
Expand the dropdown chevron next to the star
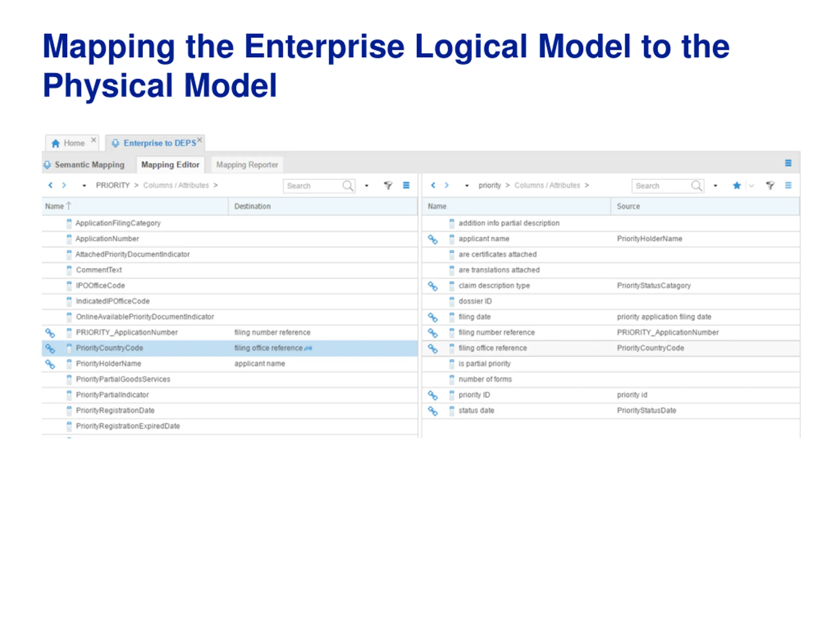(751, 186)
